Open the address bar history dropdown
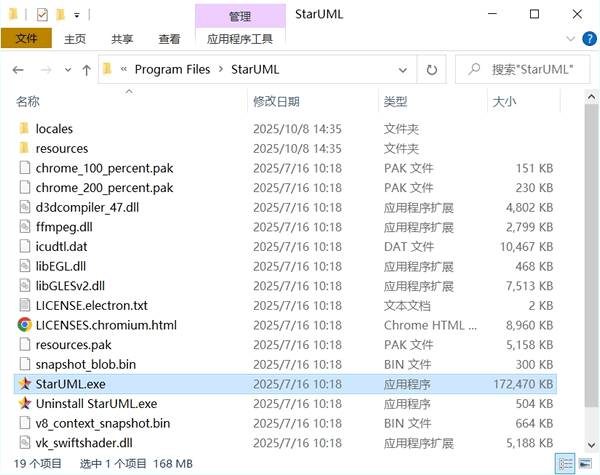The image size is (600, 475). point(405,70)
